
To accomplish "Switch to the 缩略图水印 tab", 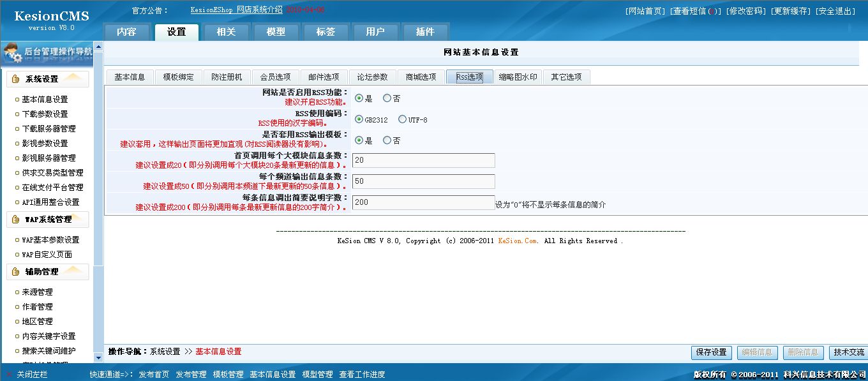I will click(518, 76).
